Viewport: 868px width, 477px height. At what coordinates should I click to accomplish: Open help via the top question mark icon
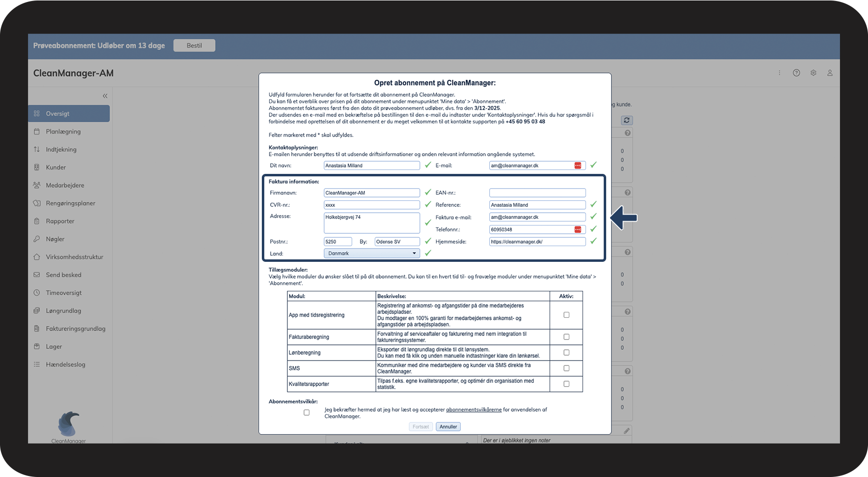tap(796, 73)
